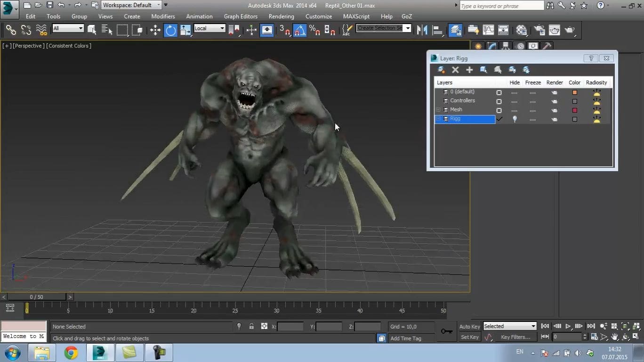Open the Modifiers menu
644x362 pixels.
click(163, 16)
